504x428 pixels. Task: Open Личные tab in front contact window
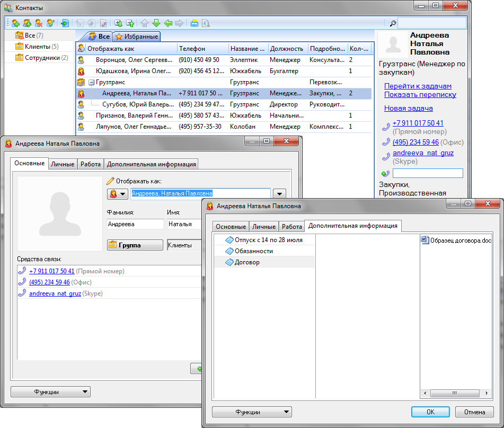(263, 227)
